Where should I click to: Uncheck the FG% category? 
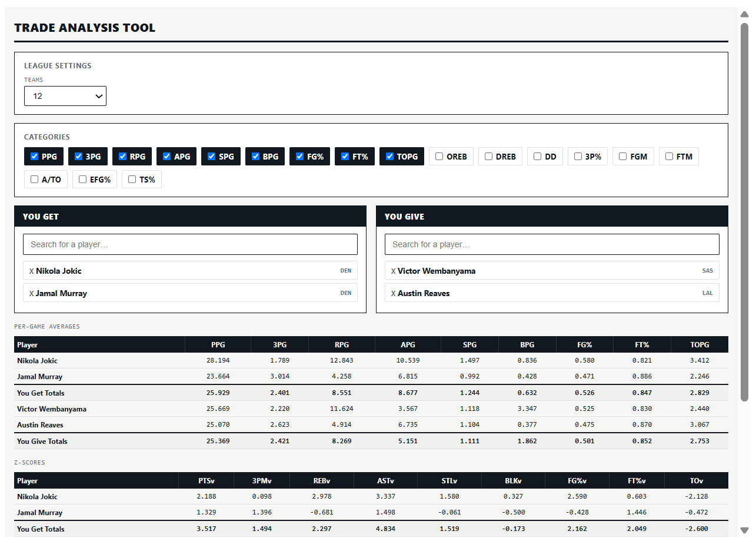[299, 157]
